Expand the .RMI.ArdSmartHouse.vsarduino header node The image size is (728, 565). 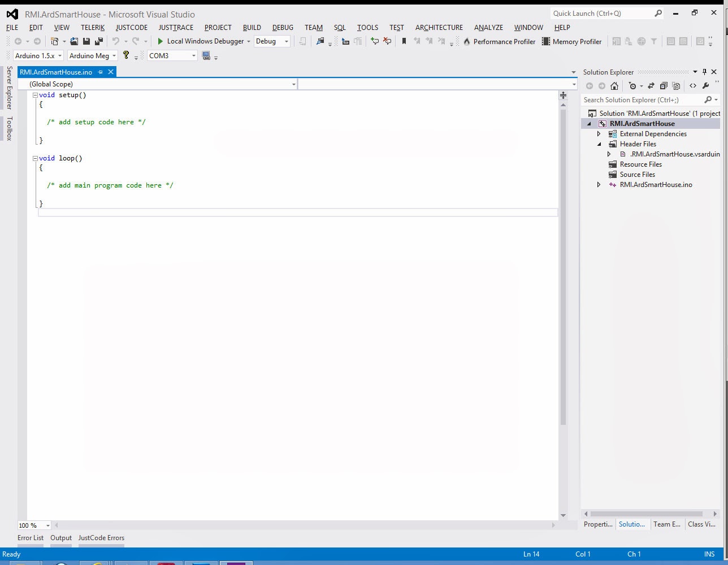click(x=609, y=154)
